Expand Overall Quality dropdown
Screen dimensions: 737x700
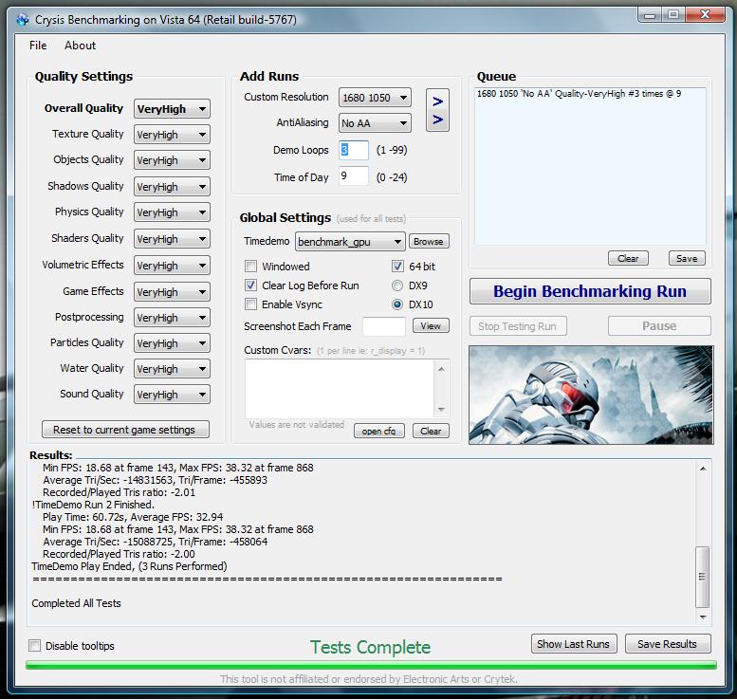tap(172, 108)
